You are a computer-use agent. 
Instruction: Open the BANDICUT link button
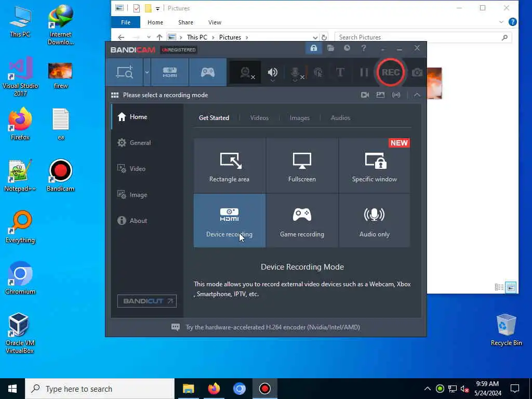[147, 301]
